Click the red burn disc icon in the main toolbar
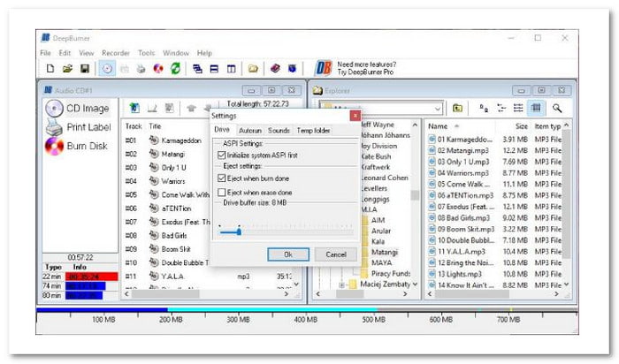This screenshot has width=619, height=364. [x=158, y=69]
